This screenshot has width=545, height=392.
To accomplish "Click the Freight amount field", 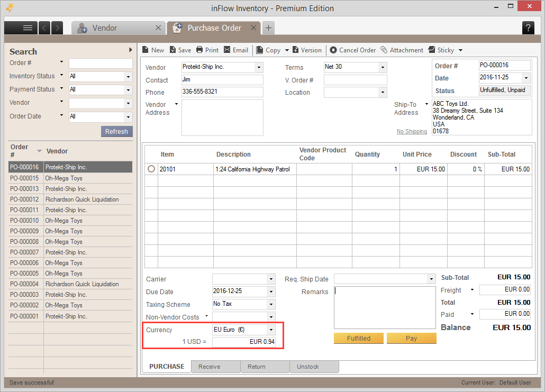I will (x=505, y=289).
